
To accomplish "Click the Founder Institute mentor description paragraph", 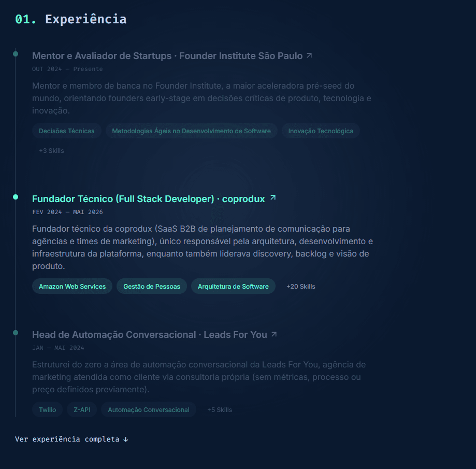I will pyautogui.click(x=201, y=98).
